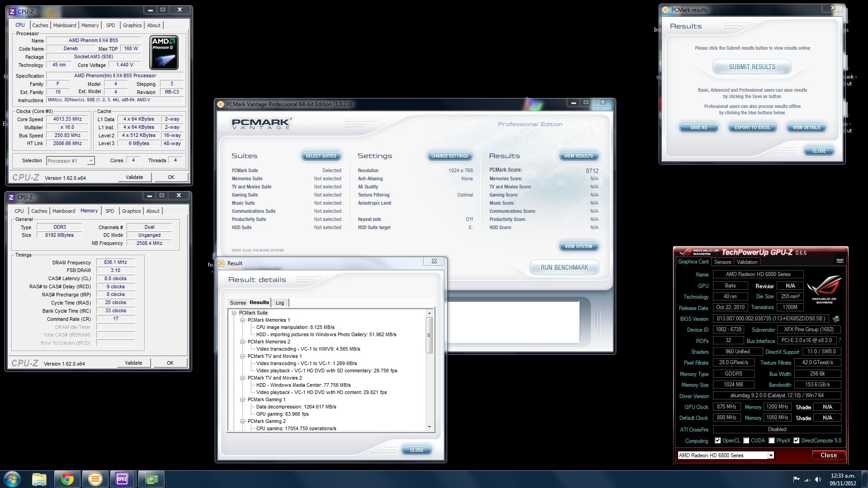868x488 pixels.
Task: Click Bus Interface question mark in GPU-Z
Action: [840, 341]
